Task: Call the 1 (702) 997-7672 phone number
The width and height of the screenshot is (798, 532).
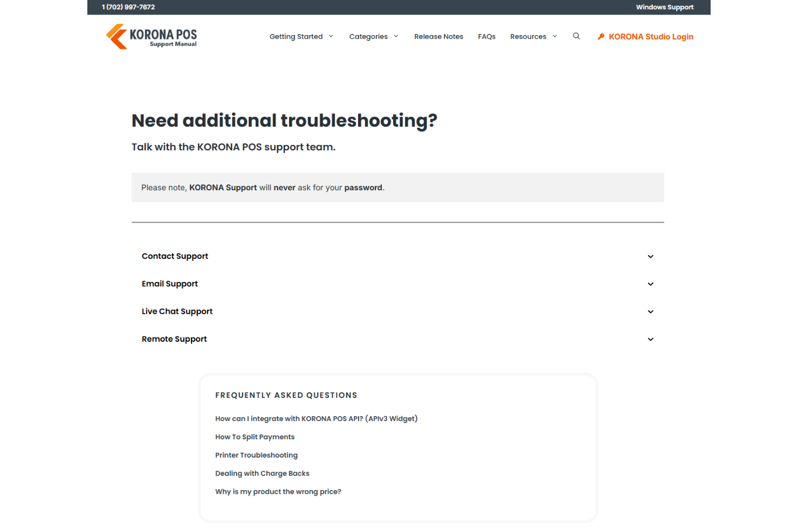Action: [x=128, y=7]
